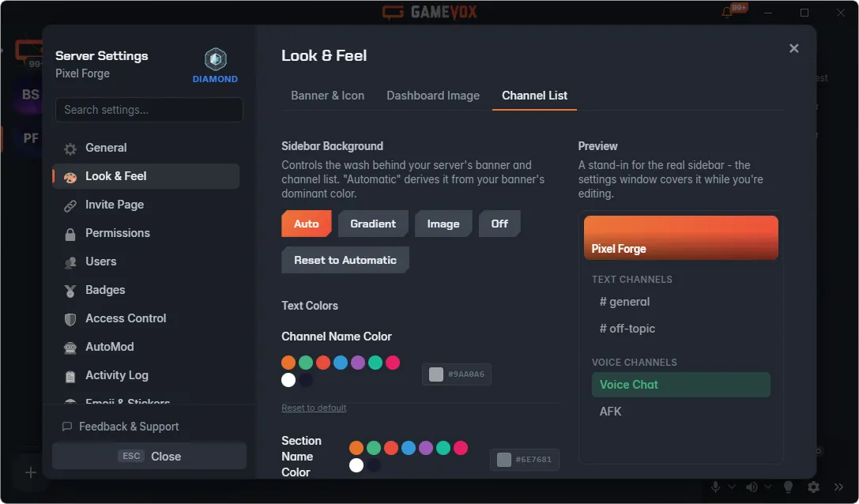Open Permissions settings
The height and width of the screenshot is (504, 859).
tap(145, 233)
